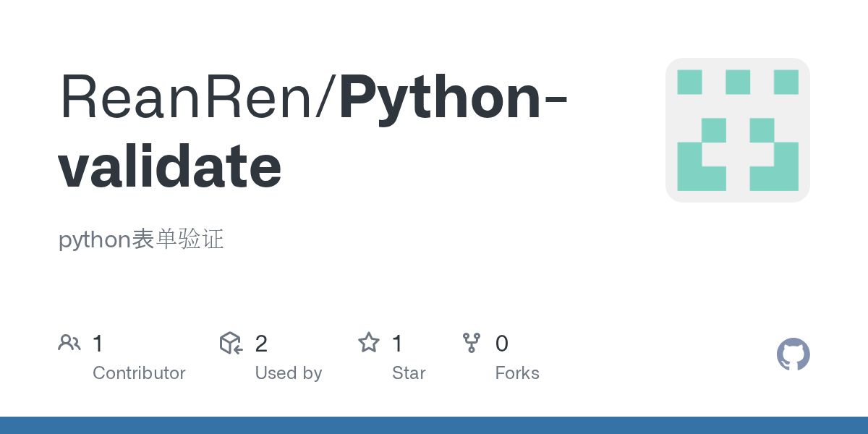Click the blue language bar at bottom
This screenshot has height=434, width=868.
(x=434, y=425)
